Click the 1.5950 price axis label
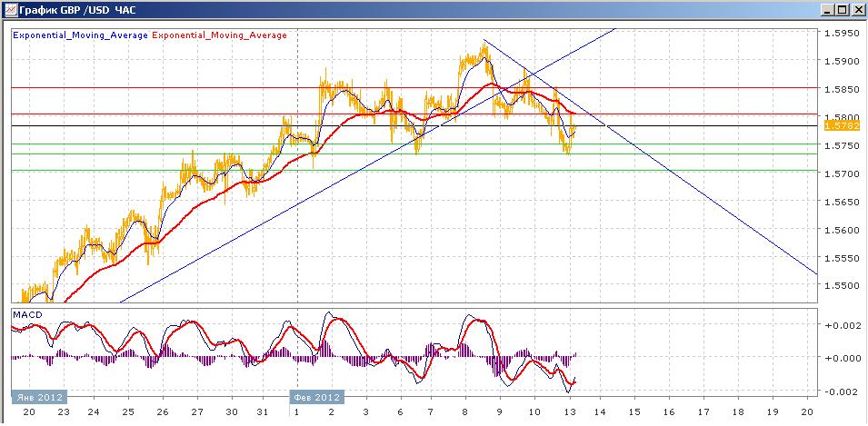868x426 pixels. (x=840, y=34)
